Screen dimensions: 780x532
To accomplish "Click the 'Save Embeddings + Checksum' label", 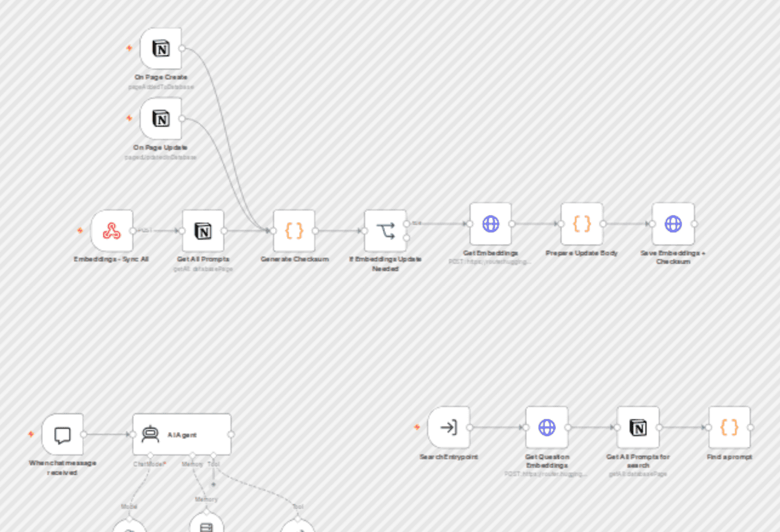I will tap(673, 257).
